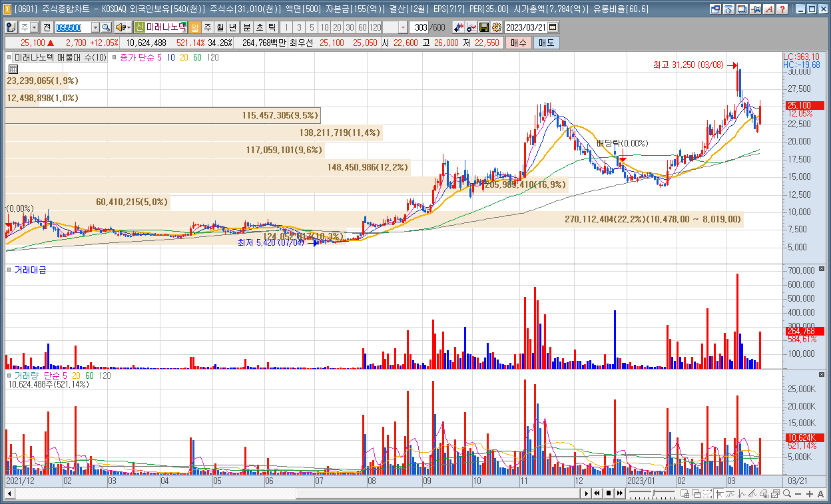Click the screen link icon in title bar
This screenshot has height=504, width=831.
click(x=716, y=9)
